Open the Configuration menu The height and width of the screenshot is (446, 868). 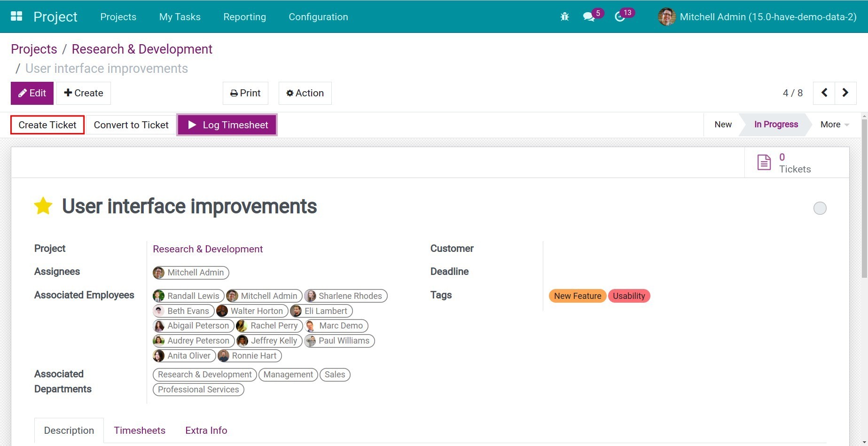(x=318, y=17)
